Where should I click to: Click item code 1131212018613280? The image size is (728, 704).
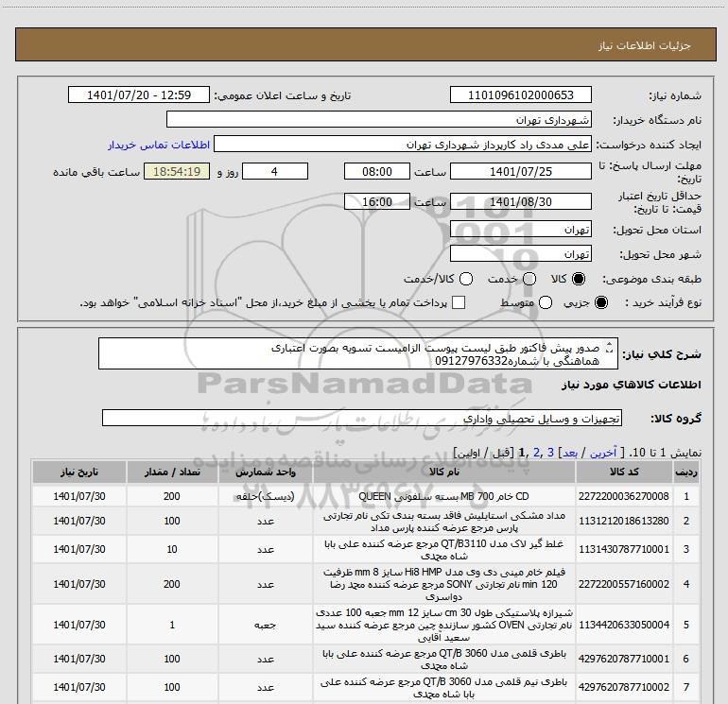pos(624,521)
